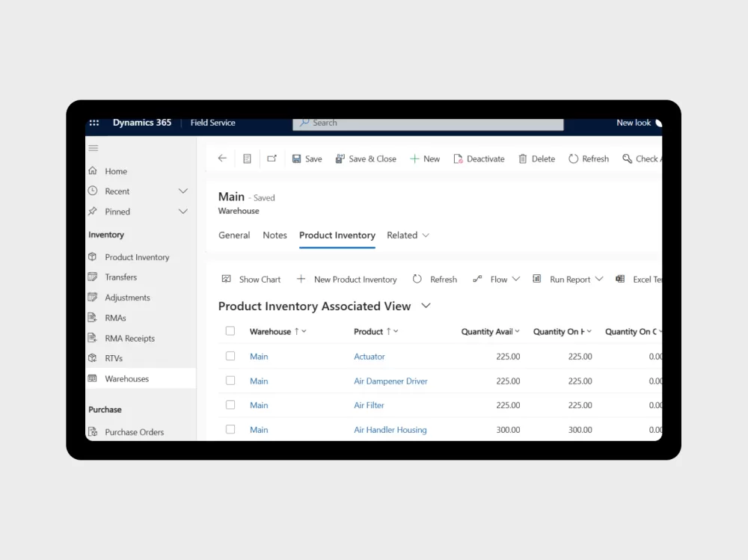Expand the Pinned section chevron
Viewport: 748px width, 560px height.
(183, 212)
